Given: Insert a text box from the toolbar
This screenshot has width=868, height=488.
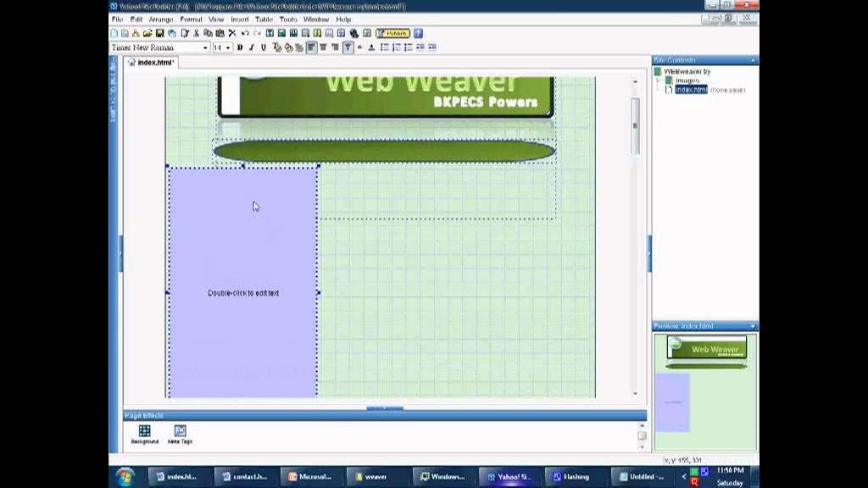Looking at the screenshot, I should 270,33.
